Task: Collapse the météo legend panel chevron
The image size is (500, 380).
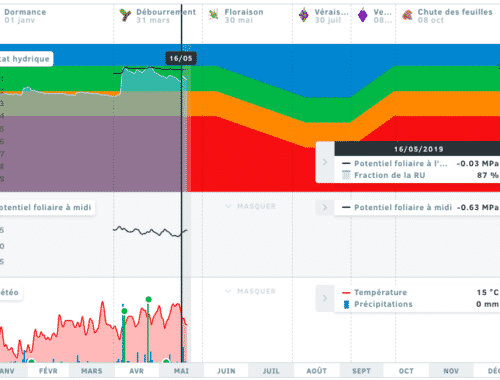Action: (x=325, y=298)
